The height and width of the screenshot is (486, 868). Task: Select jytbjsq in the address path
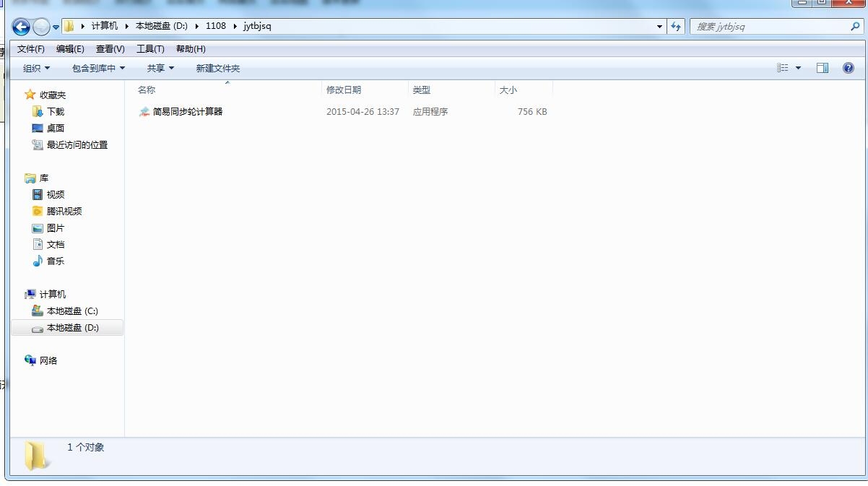(x=257, y=26)
